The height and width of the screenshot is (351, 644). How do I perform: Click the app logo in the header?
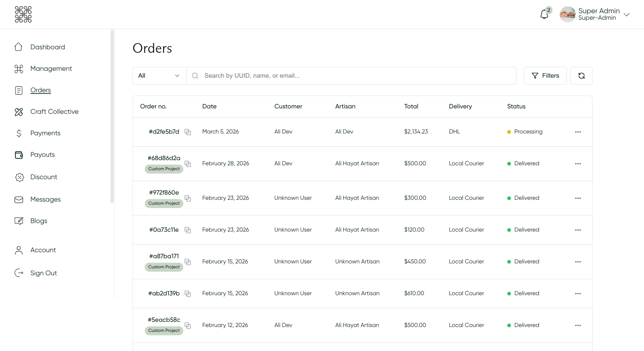coord(23,14)
